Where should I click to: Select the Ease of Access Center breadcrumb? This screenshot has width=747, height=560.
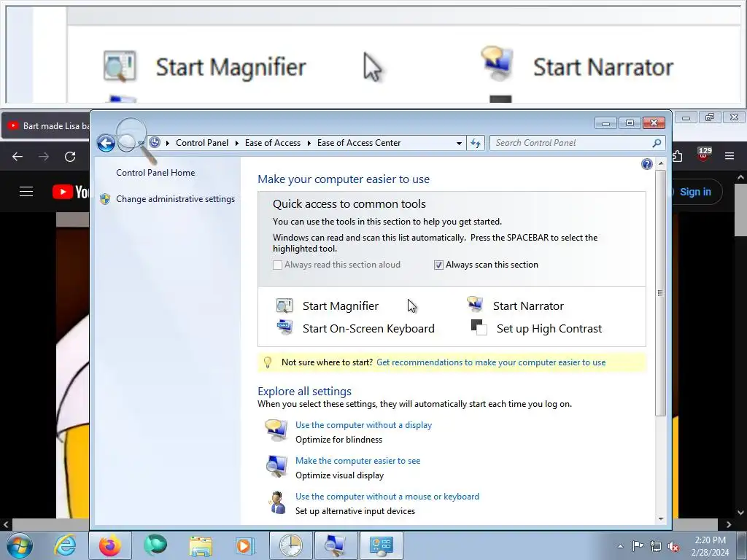click(x=359, y=143)
